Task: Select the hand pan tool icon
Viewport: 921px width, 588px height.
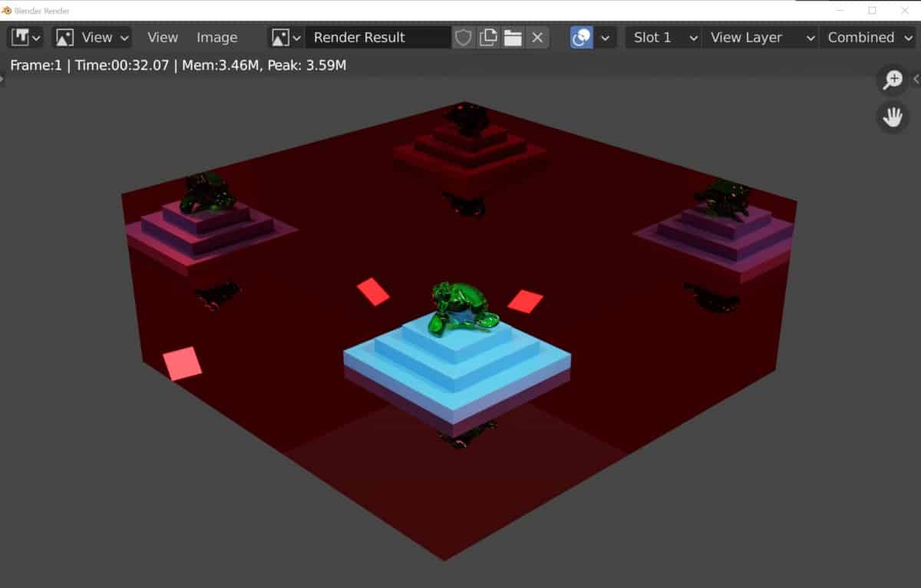Action: tap(892, 117)
